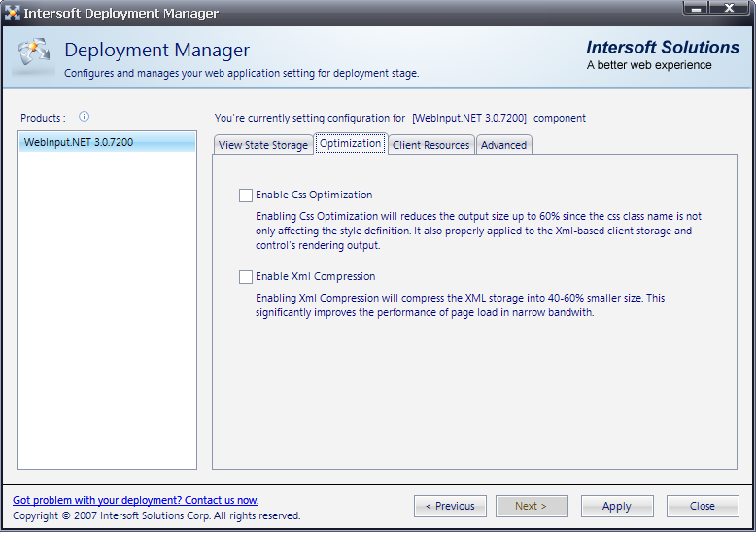Open the Client Resources tab
Image resolution: width=756 pixels, height=533 pixels.
coord(430,145)
